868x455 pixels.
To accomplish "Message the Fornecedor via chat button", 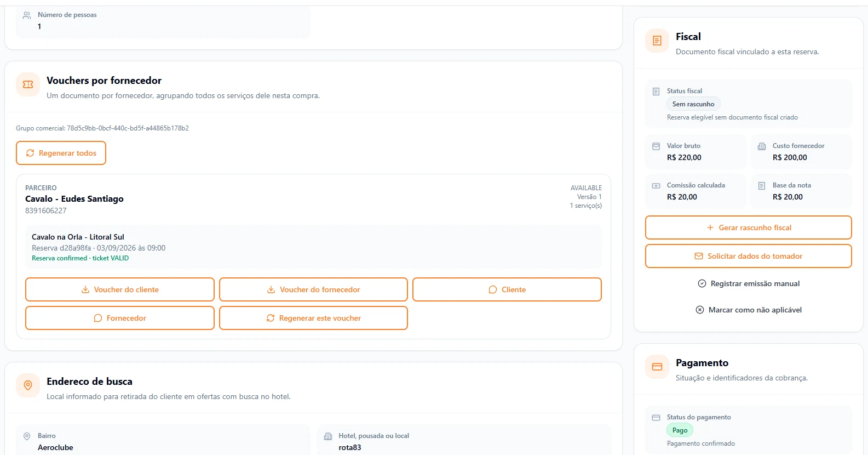I will point(120,318).
